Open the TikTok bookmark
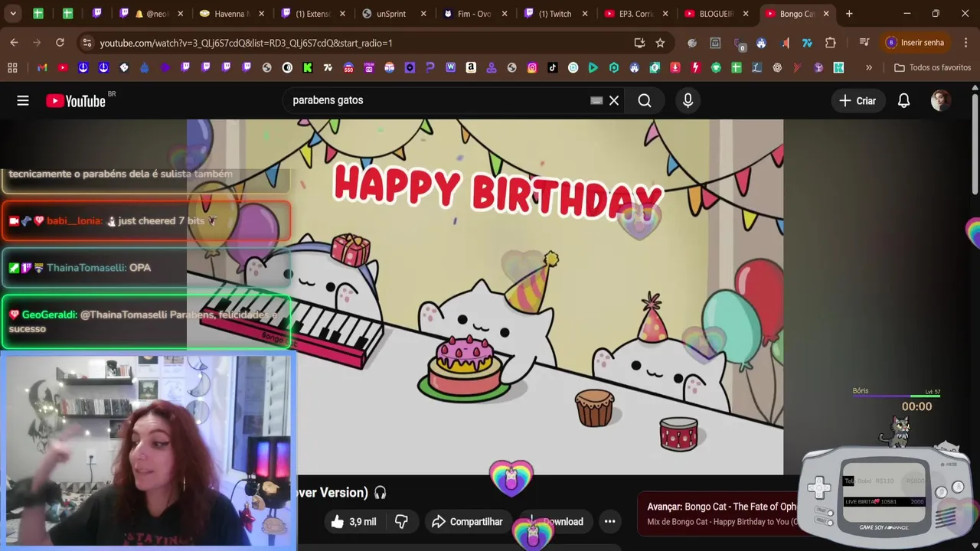The image size is (980, 551). point(553,67)
